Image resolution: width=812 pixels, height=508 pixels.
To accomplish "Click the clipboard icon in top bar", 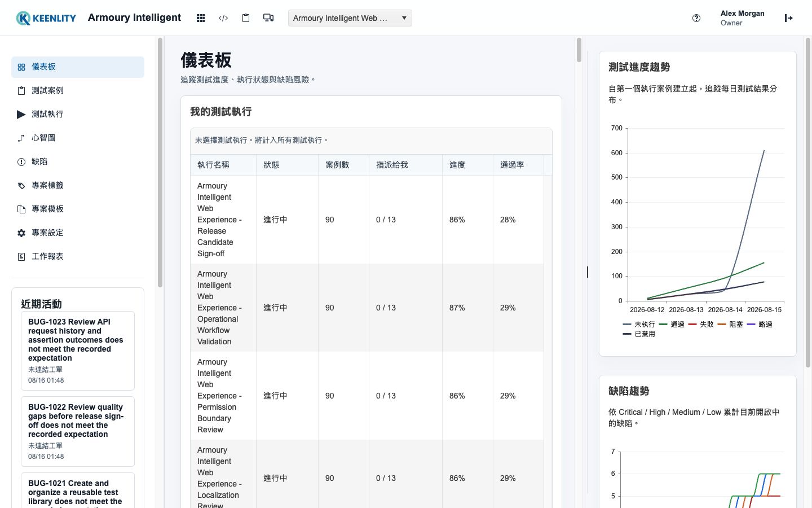I will point(246,18).
